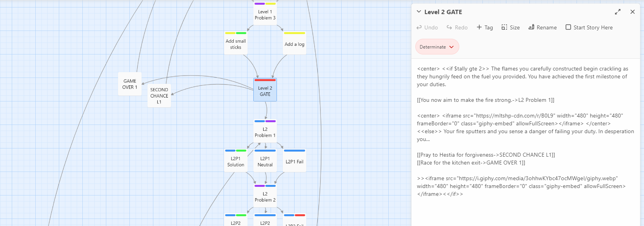This screenshot has height=226, width=644.
Task: Select the GAME OVER 1 passage
Action: click(x=130, y=84)
